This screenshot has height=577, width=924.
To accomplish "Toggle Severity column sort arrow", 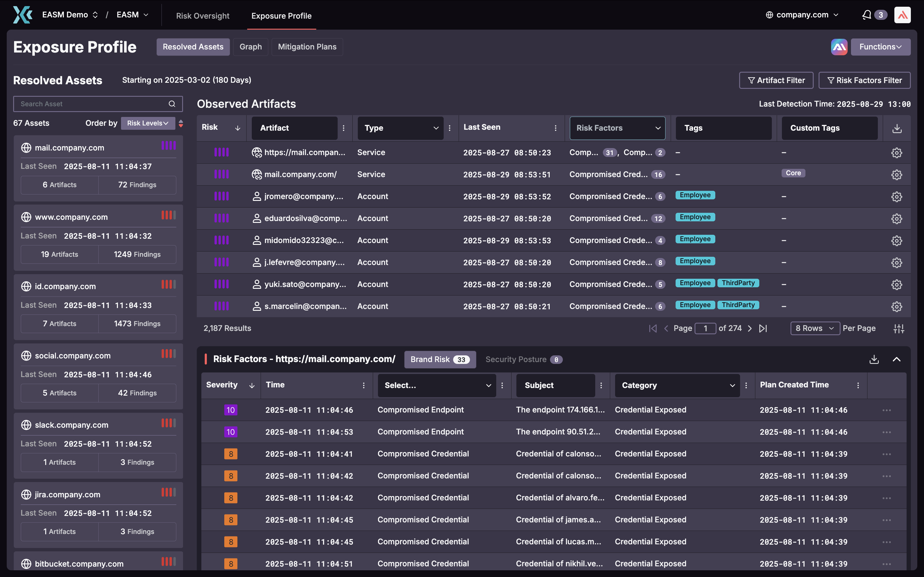I will 251,385.
